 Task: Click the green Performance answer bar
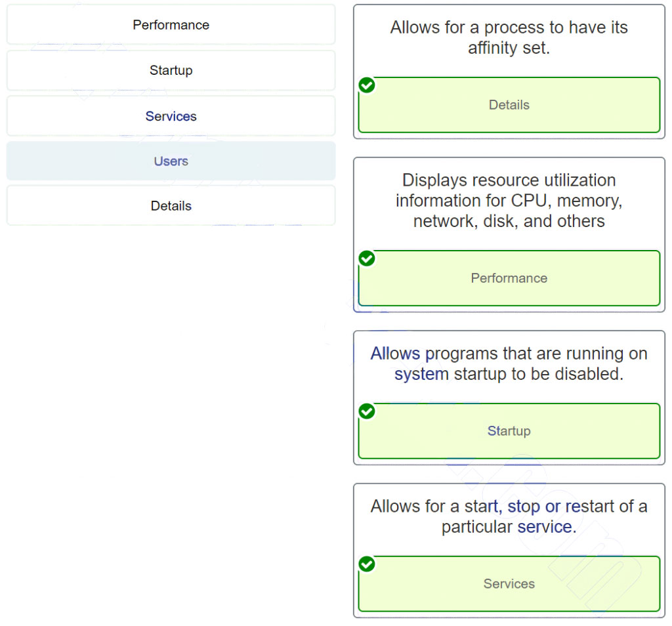click(509, 278)
